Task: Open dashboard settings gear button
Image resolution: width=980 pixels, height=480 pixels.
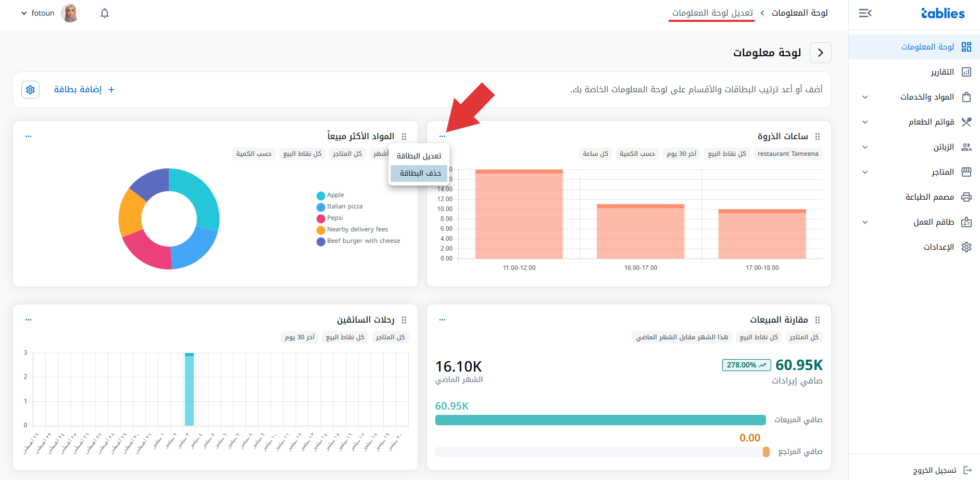Action: pos(30,90)
